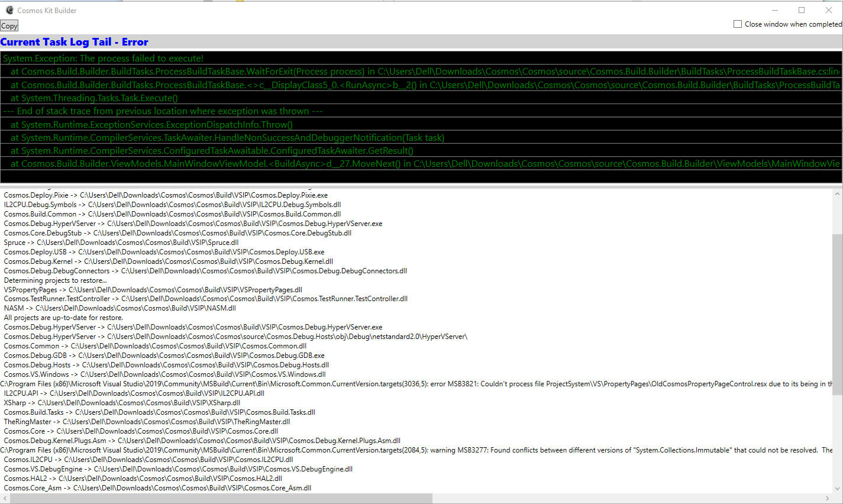
Task: Click the Current Task Log Tail - Error header
Action: (x=74, y=41)
